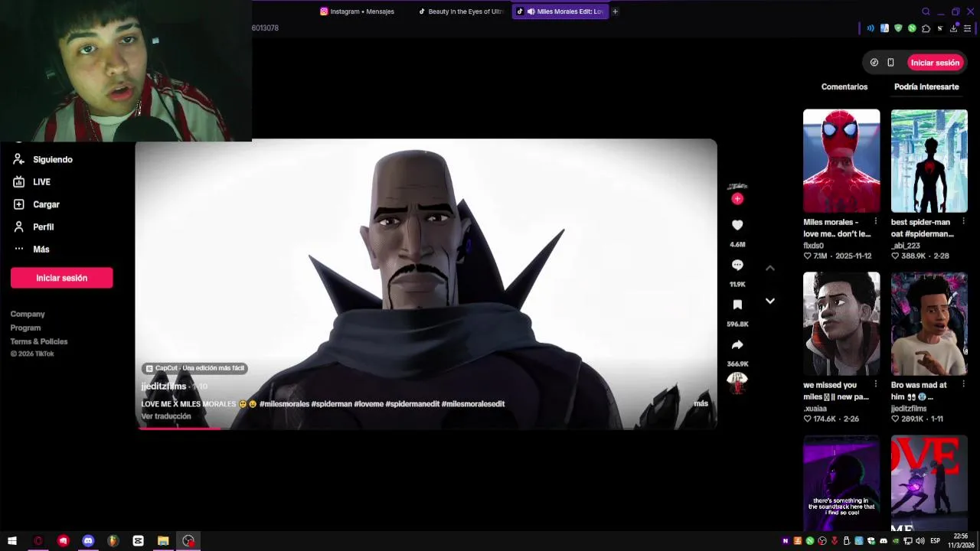Expand caption with 'más' link
Viewport: 980px width, 551px height.
[x=701, y=403]
